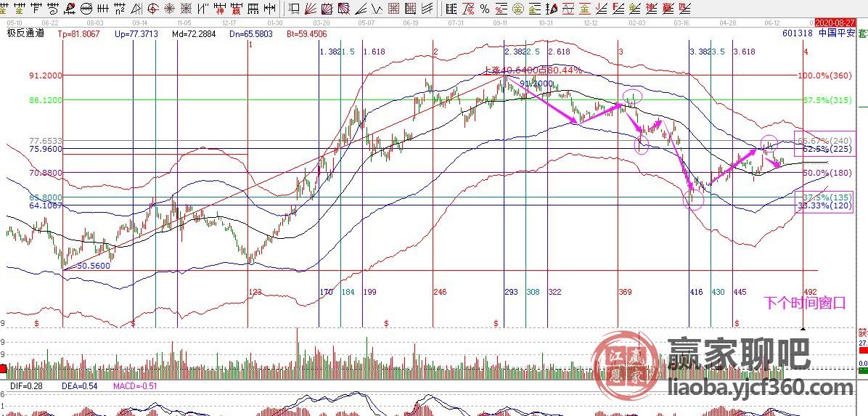868x416 pixels.
Task: Click the Tp=81.8067 indicator value
Action: 79,34
